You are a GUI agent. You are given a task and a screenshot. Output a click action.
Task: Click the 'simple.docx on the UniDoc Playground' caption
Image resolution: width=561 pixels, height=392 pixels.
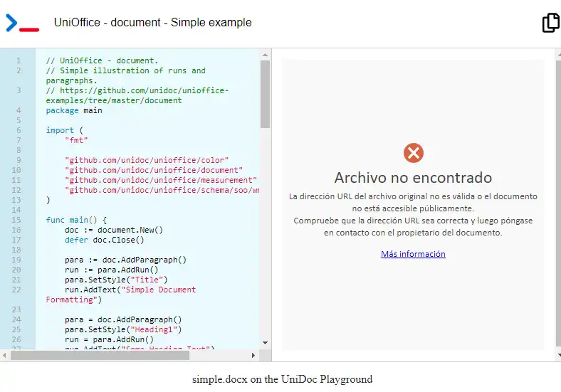tap(283, 379)
